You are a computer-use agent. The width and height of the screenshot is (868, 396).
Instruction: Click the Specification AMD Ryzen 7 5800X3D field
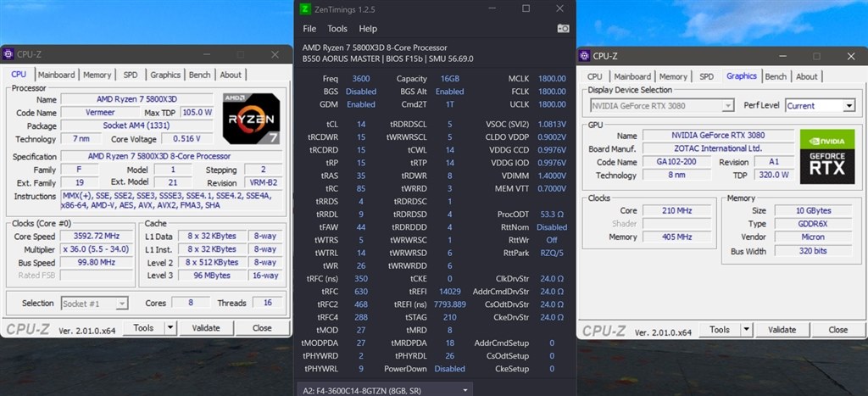(x=171, y=156)
